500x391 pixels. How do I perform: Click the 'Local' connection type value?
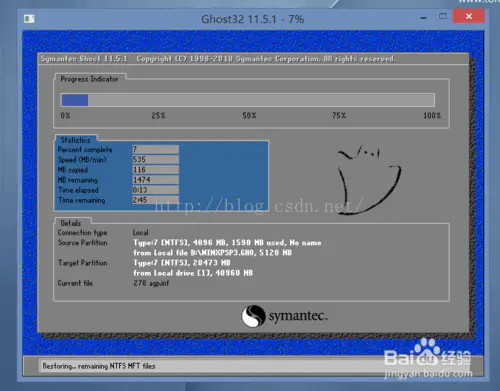pos(140,232)
